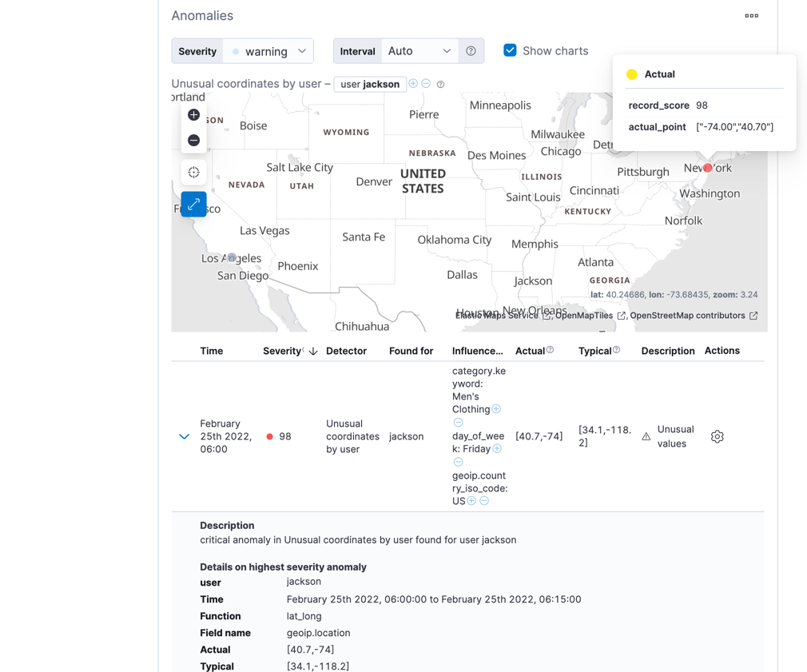The image size is (807, 672).
Task: Add filter for geoip.country_iso_code US
Action: [470, 500]
